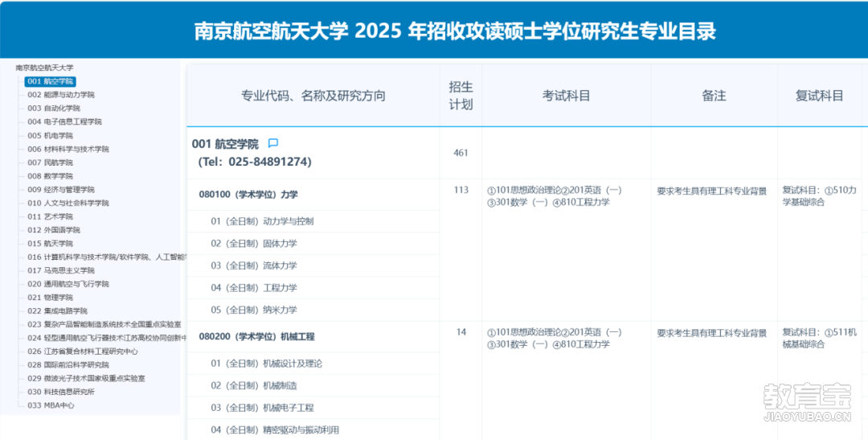This screenshot has width=868, height=440.
Task: Select direction 04（全日制）工程力学
Action: (253, 288)
